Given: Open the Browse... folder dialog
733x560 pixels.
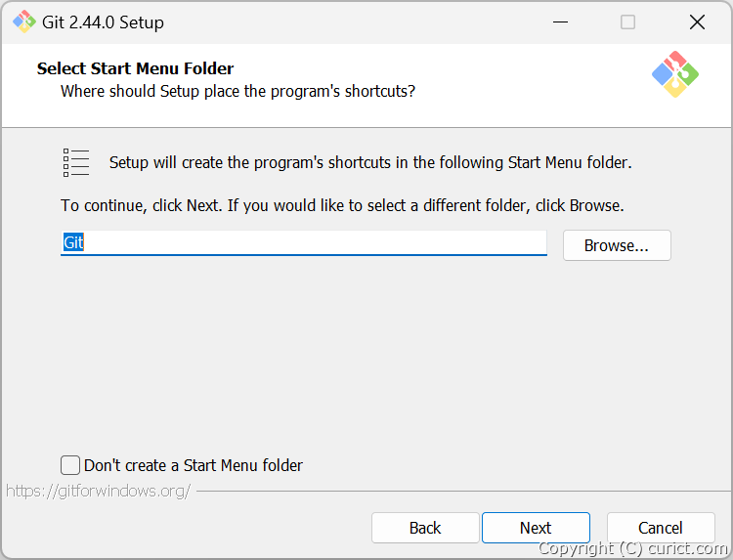Looking at the screenshot, I should [x=617, y=245].
